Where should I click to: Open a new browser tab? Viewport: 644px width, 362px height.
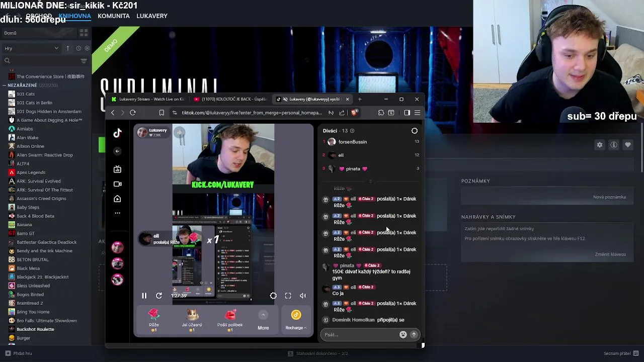pos(360,99)
